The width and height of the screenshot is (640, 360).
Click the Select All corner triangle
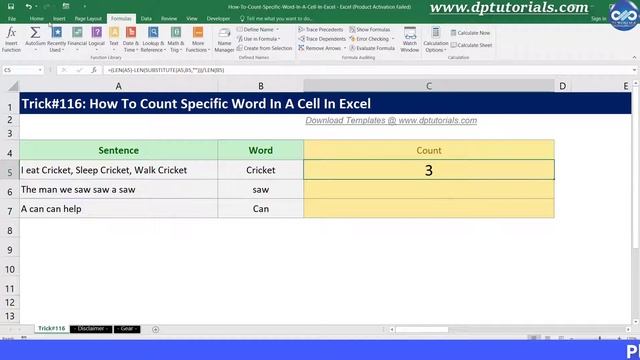(x=13, y=86)
